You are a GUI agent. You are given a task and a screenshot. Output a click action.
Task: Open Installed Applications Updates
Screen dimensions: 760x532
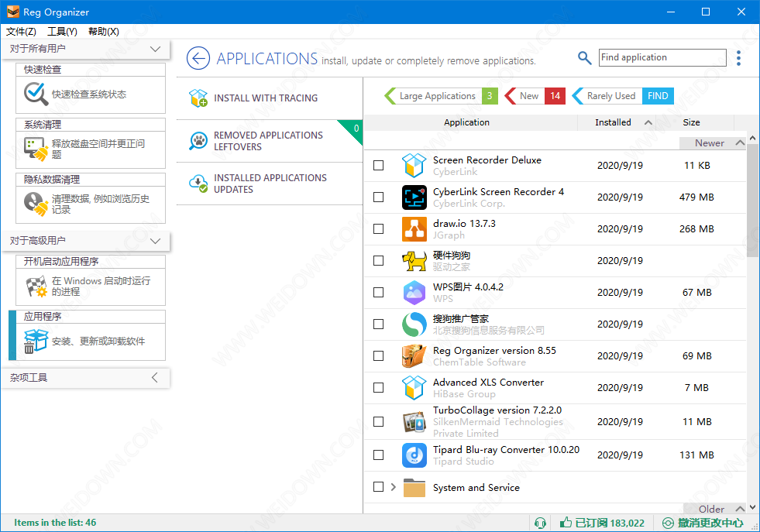[x=270, y=184]
